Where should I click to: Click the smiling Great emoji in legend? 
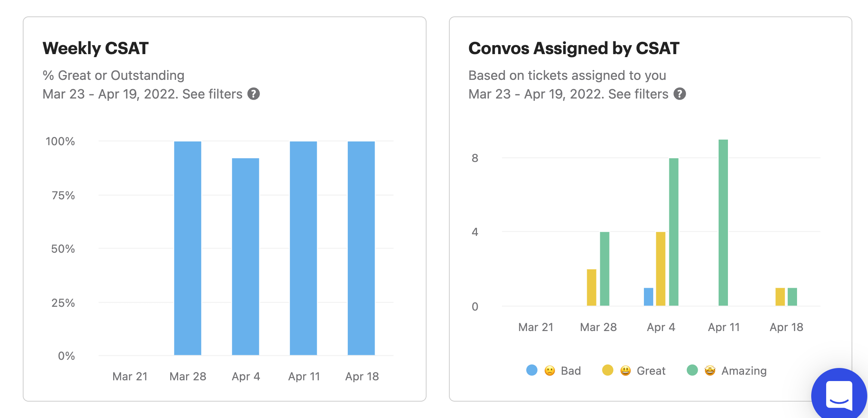coord(625,371)
